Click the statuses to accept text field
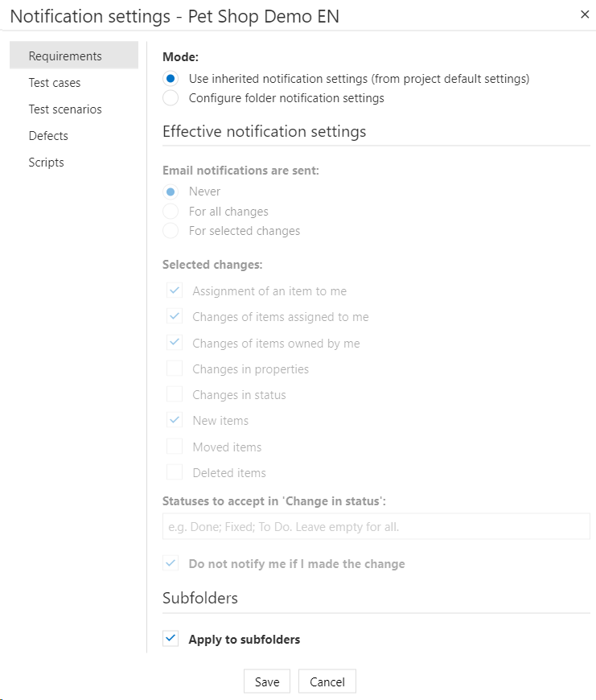This screenshot has height=700, width=596. coord(376,528)
